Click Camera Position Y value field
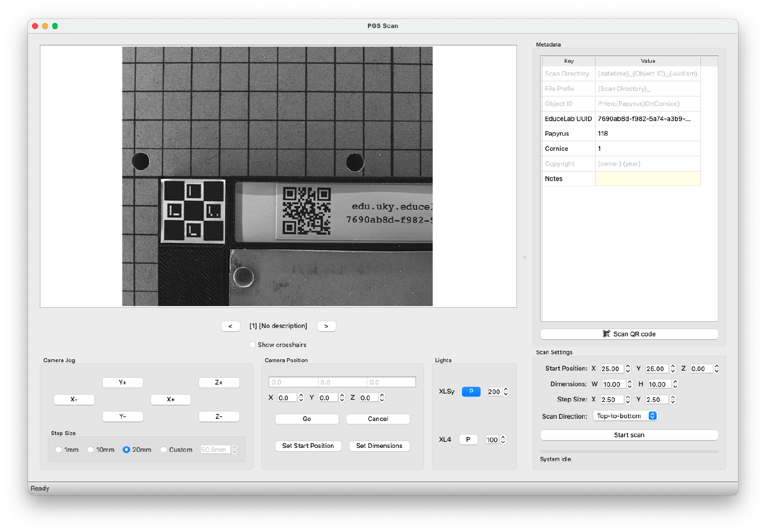The width and height of the screenshot is (766, 532). point(328,398)
